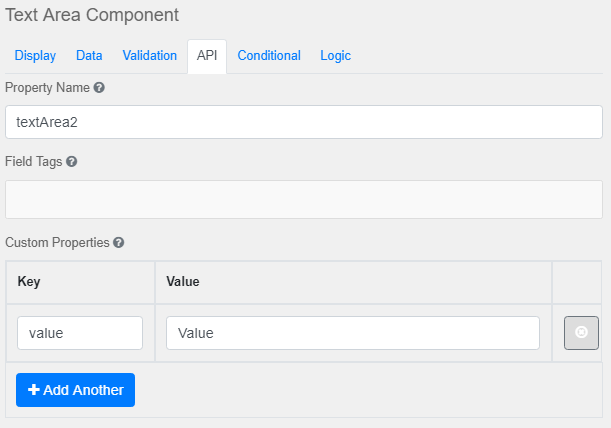
Task: Focus the Property Name field containing textArea2
Action: click(304, 122)
